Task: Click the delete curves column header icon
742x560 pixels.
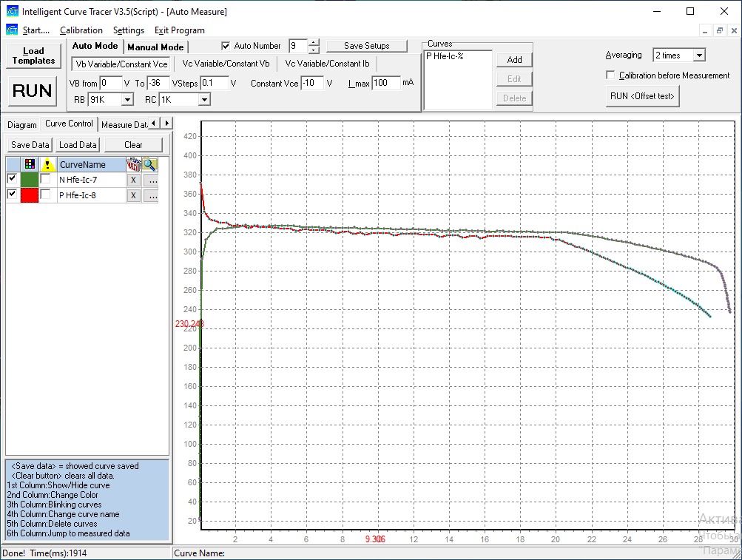Action: 133,164
